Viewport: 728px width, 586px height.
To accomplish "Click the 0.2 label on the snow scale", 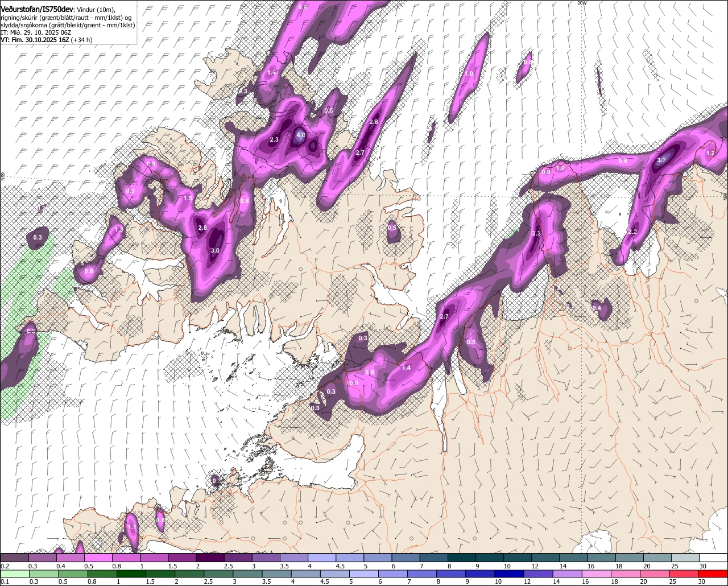I will coord(5,566).
